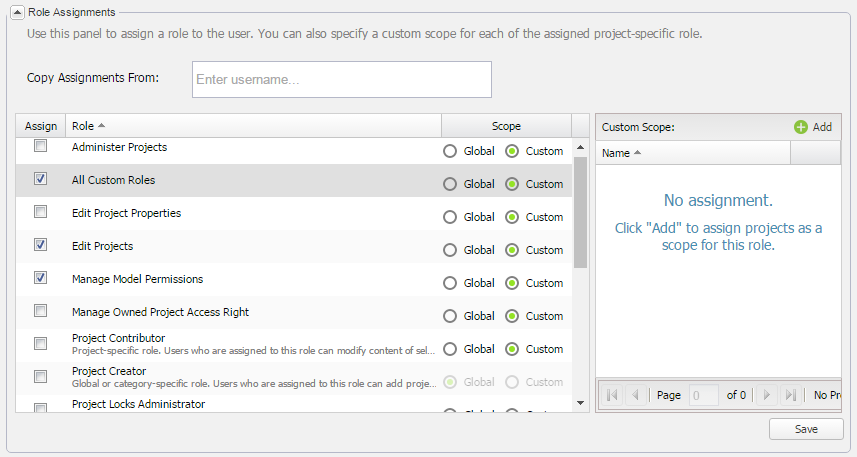857x457 pixels.
Task: Choose Custom scope for Edit Project Properties
Action: pos(512,217)
